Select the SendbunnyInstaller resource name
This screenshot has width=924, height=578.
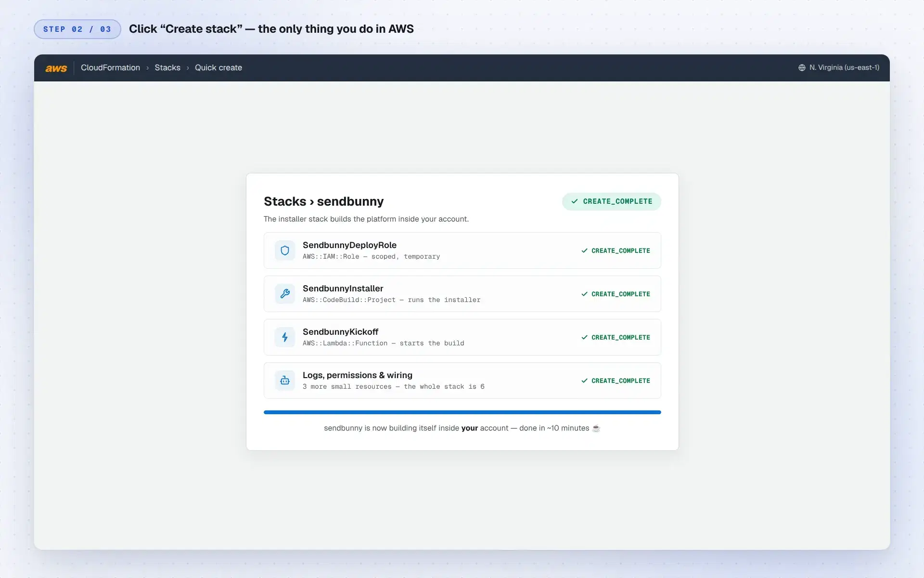click(x=343, y=289)
